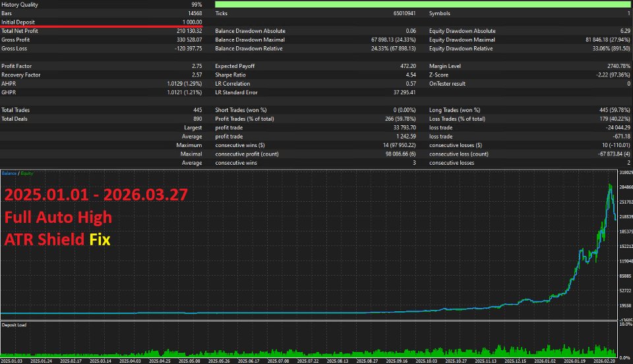The image size is (633, 364).
Task: Click average profit trade value 1 242.59
Action: (x=406, y=136)
